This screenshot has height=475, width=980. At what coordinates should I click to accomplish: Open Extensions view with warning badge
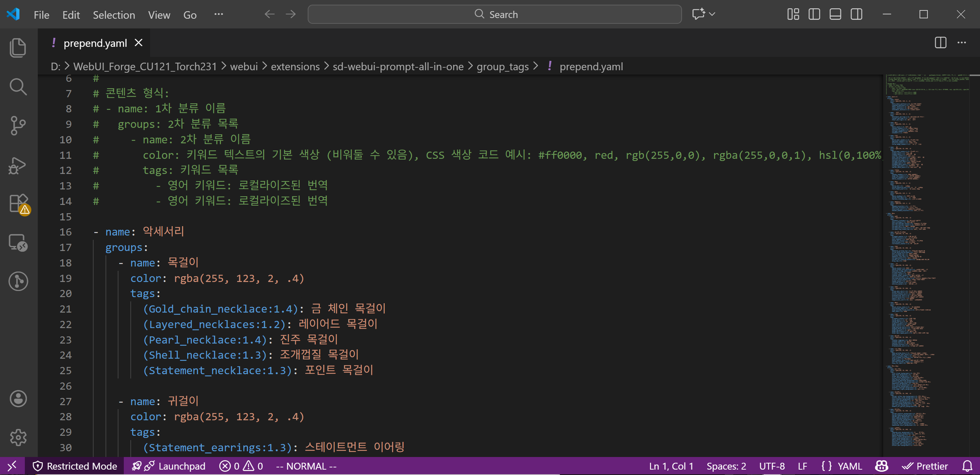pos(19,204)
